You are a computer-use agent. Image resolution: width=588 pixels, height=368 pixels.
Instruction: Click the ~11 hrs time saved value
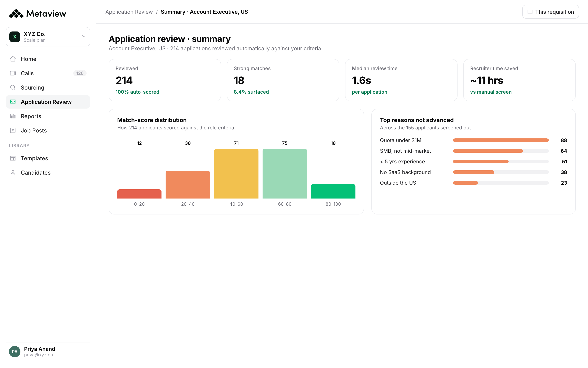(487, 81)
